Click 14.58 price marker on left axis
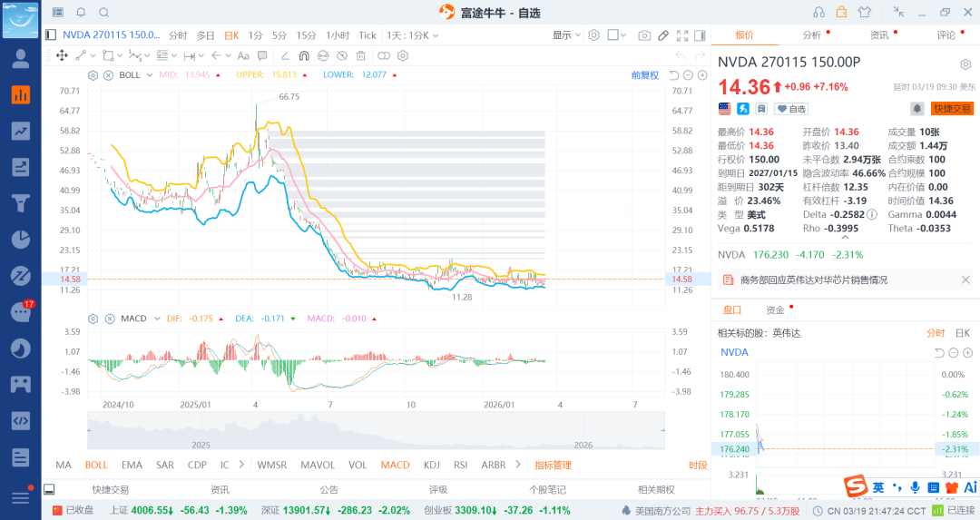This screenshot has width=980, height=520. click(70, 280)
